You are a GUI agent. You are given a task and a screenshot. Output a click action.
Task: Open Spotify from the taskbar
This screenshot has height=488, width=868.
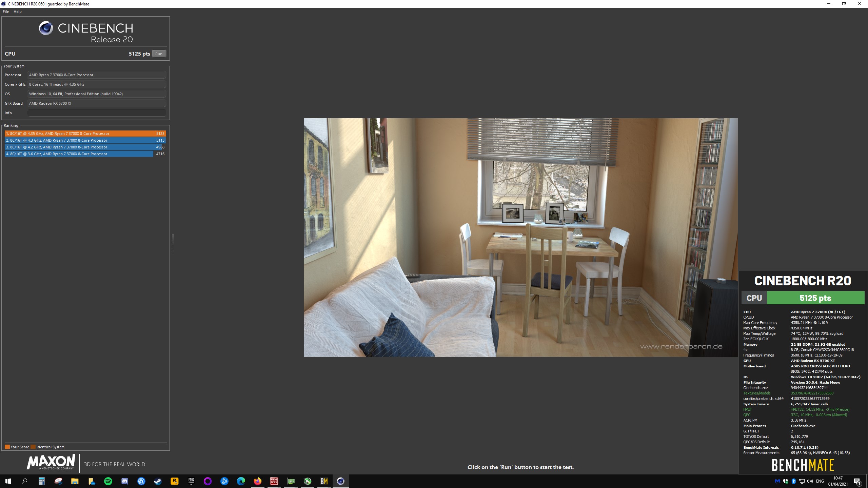point(108,481)
